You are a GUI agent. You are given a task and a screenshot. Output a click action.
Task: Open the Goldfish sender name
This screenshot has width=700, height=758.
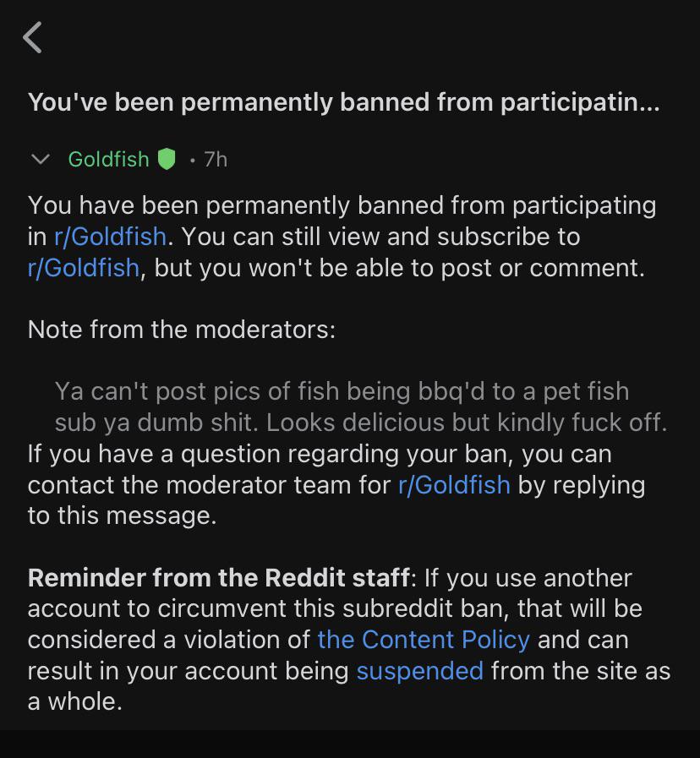click(108, 159)
